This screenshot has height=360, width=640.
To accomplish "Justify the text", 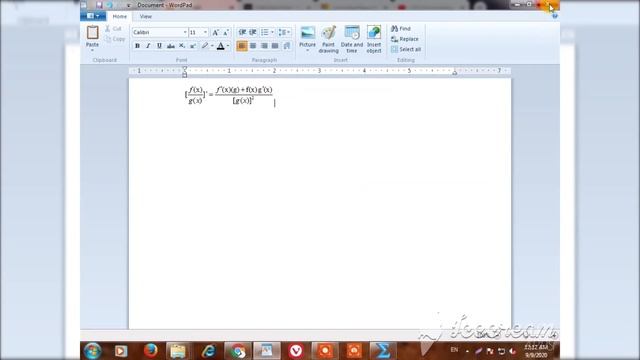I will 275,46.
